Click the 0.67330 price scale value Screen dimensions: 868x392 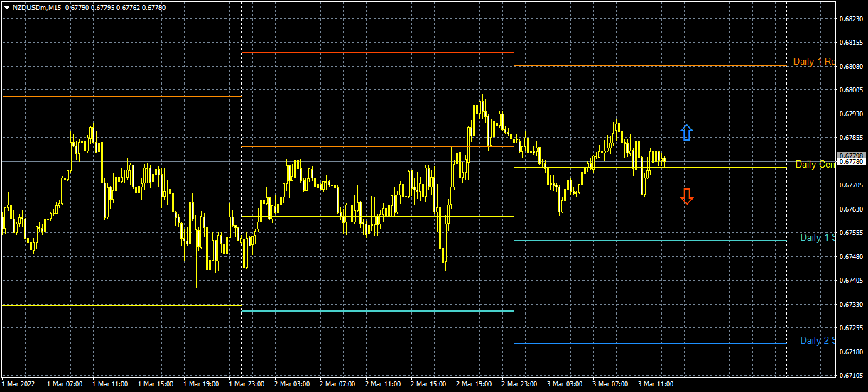pos(851,304)
